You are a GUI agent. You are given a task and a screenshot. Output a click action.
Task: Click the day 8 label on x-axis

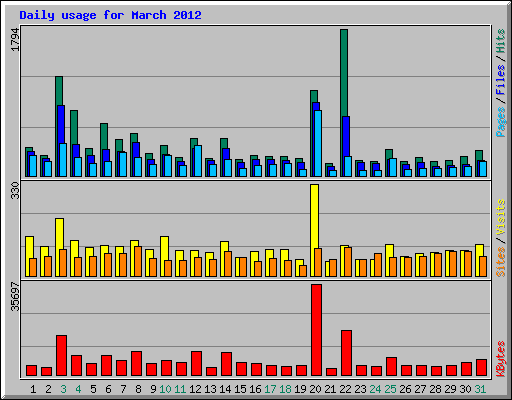coord(138,389)
